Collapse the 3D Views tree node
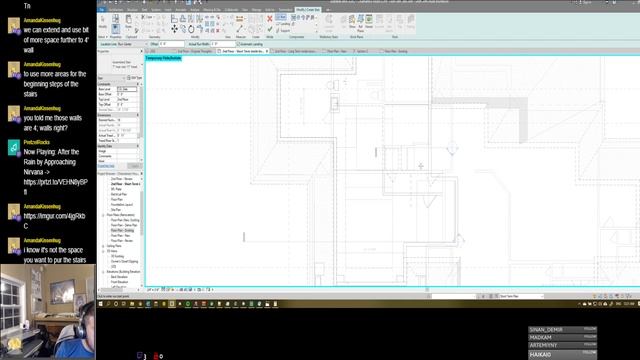 click(x=103, y=251)
